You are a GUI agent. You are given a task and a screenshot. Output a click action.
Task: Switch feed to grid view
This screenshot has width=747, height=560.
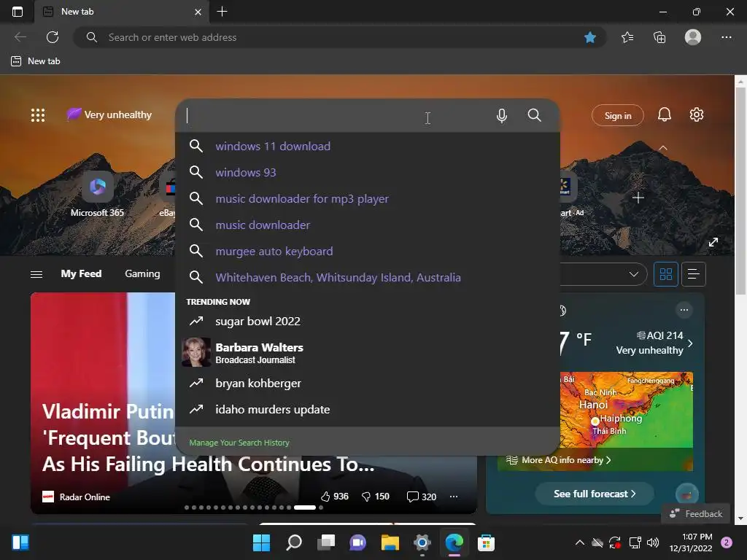tap(665, 274)
